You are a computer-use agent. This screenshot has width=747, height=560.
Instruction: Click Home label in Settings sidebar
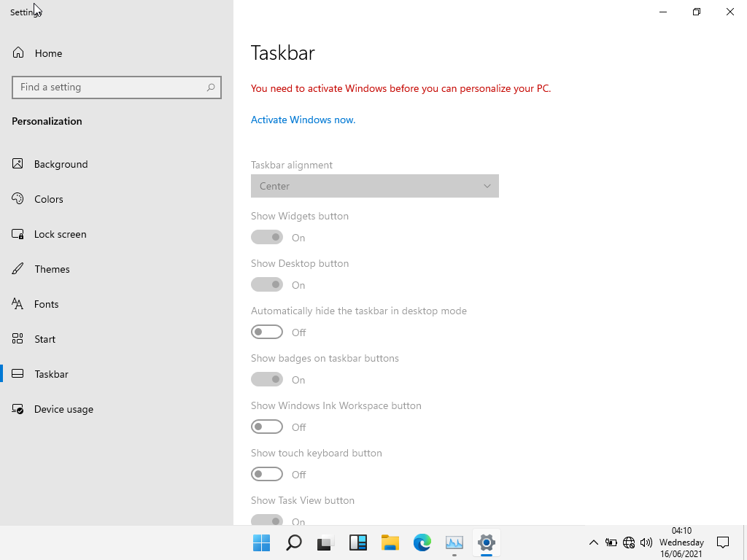click(x=49, y=53)
